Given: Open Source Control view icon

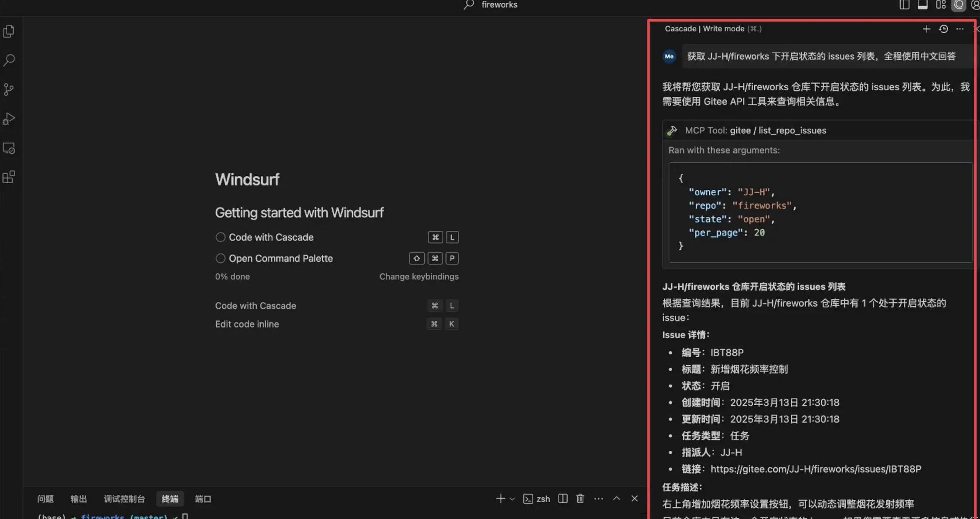Looking at the screenshot, I should [9, 89].
